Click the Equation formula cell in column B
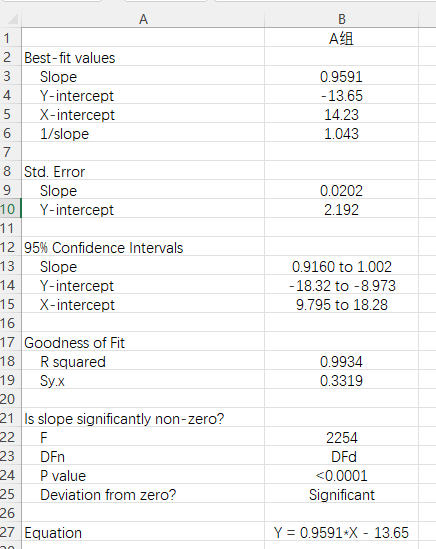This screenshot has height=549, width=436. [341, 532]
